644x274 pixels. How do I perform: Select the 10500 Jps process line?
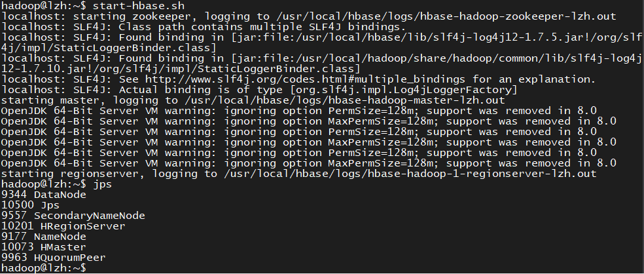[x=30, y=205]
